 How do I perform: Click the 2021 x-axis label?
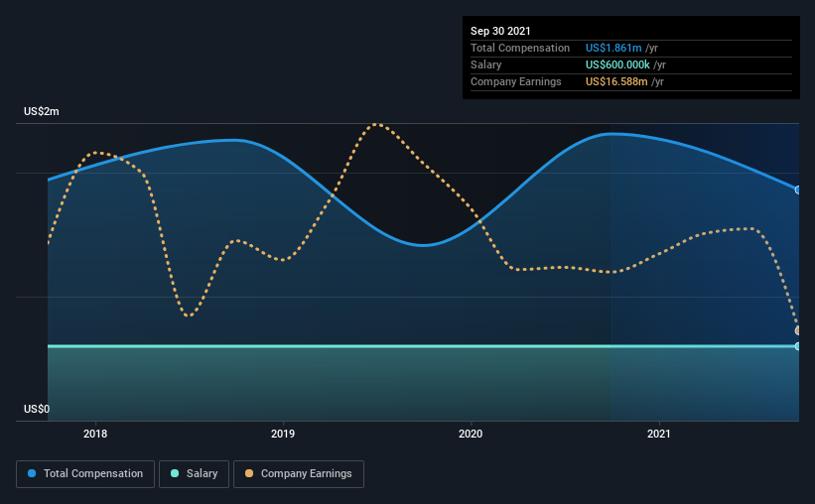(658, 434)
